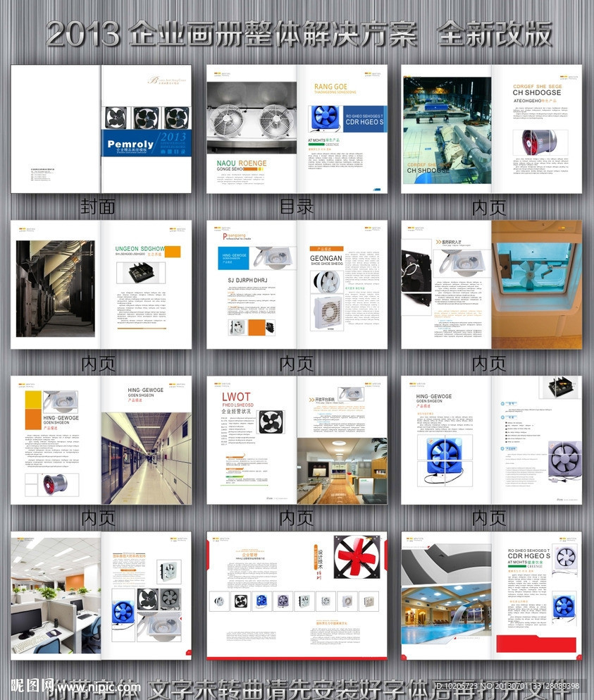Screen dimensions: 594x700
Task: Select the 封面 label
Action: coord(98,207)
